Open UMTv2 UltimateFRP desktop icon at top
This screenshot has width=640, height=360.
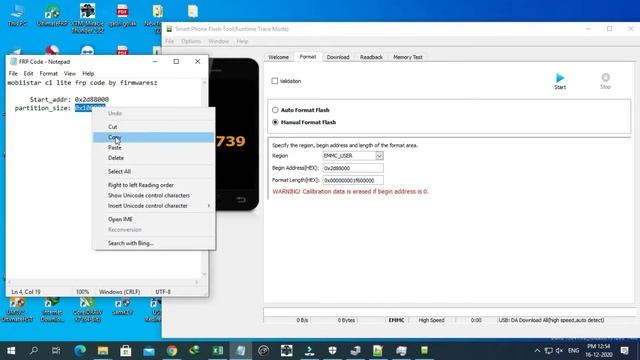tap(52, 15)
